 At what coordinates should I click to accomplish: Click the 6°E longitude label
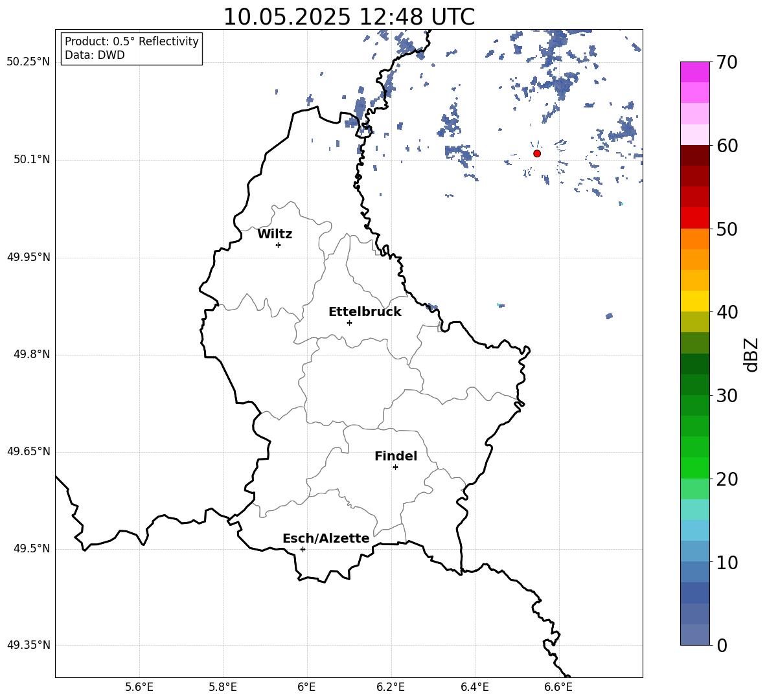(x=306, y=687)
